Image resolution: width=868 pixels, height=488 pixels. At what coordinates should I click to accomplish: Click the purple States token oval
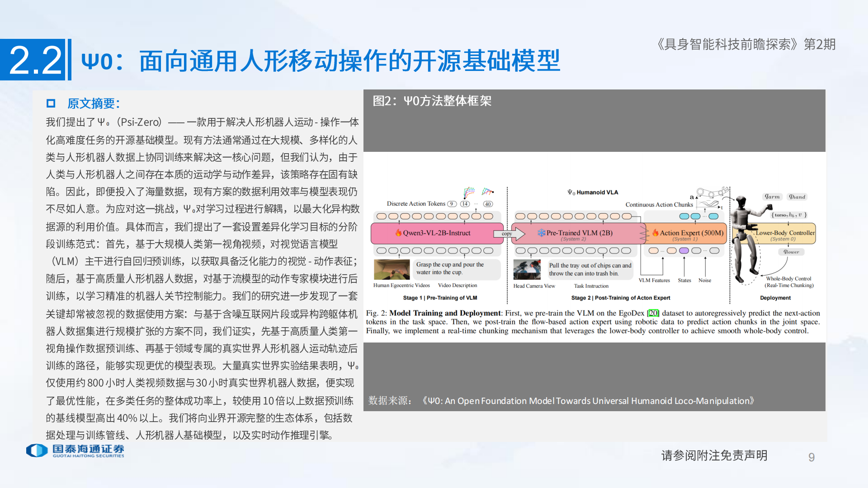pyautogui.click(x=684, y=250)
